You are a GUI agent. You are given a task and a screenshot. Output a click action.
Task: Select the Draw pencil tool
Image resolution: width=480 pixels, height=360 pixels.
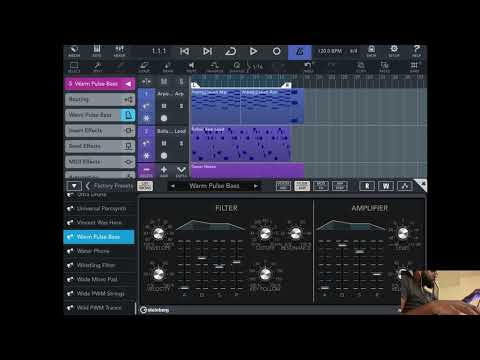(x=168, y=67)
